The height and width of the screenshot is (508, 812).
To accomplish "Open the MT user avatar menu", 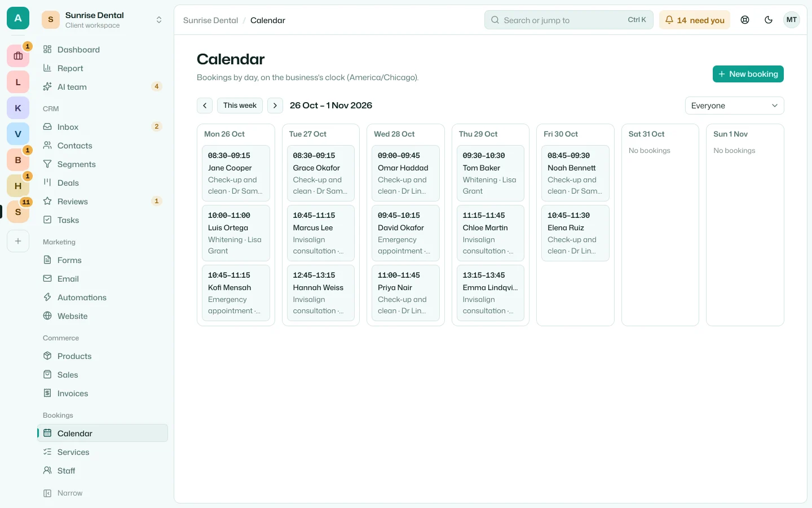I will (x=792, y=20).
